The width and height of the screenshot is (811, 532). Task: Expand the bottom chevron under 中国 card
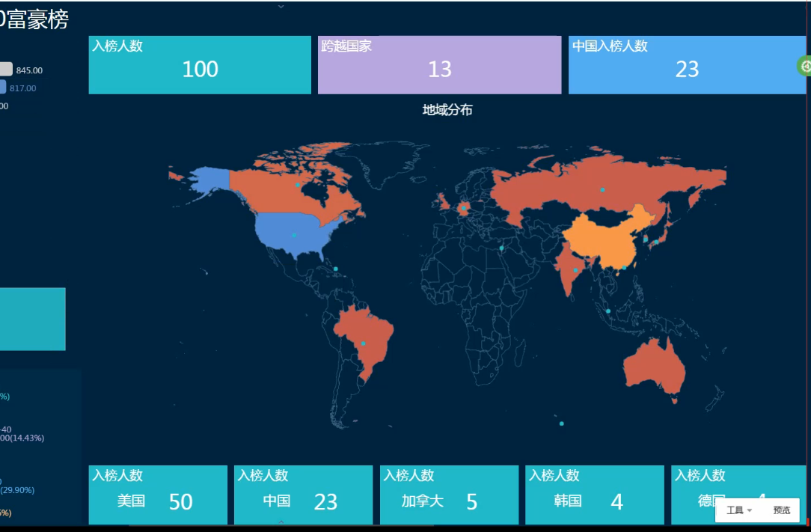point(281,522)
